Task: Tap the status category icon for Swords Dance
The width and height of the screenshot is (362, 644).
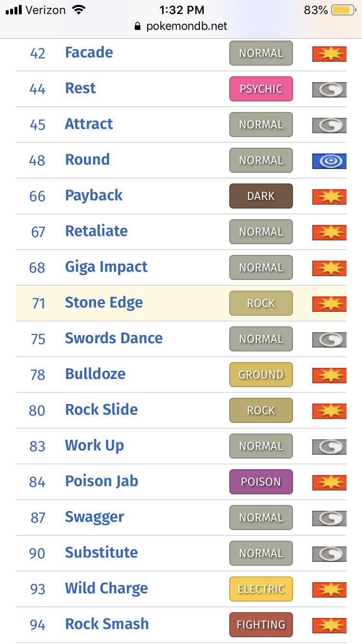Action: (329, 339)
